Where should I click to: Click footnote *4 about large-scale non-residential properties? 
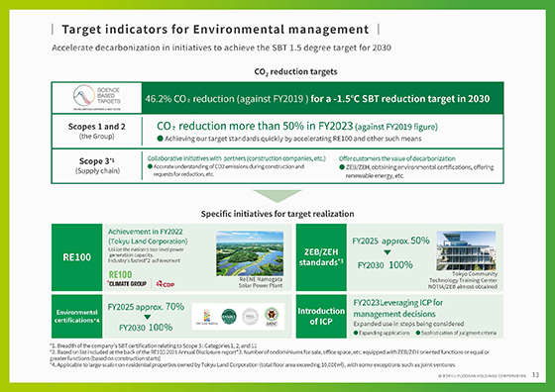tap(252, 365)
